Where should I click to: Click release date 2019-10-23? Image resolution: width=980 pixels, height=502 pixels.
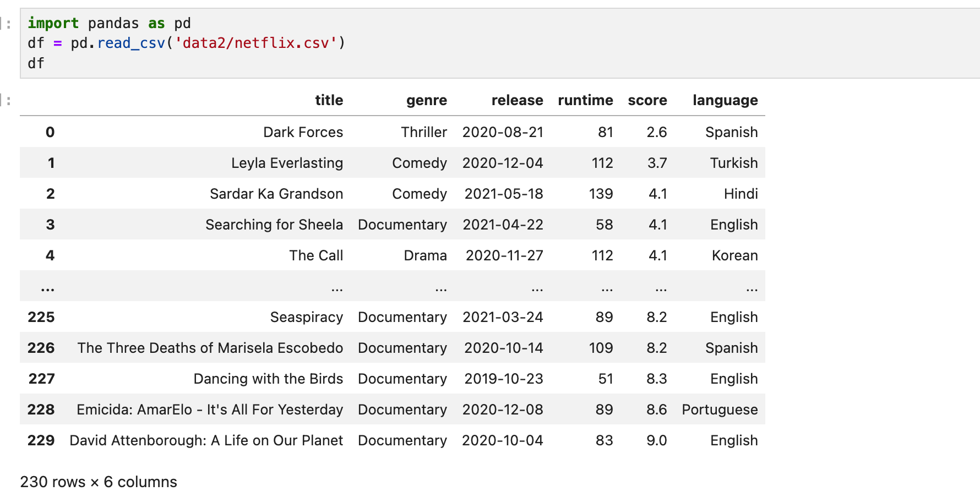coord(504,379)
